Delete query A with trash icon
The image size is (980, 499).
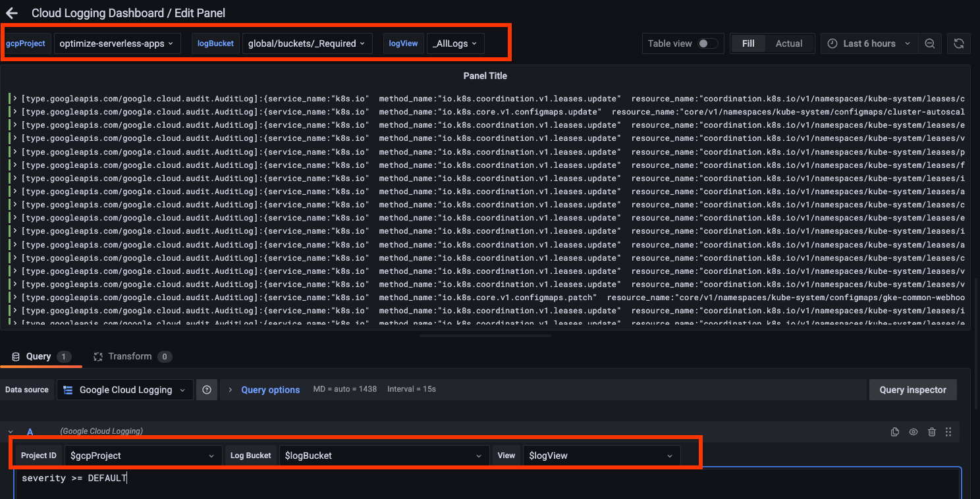[932, 432]
